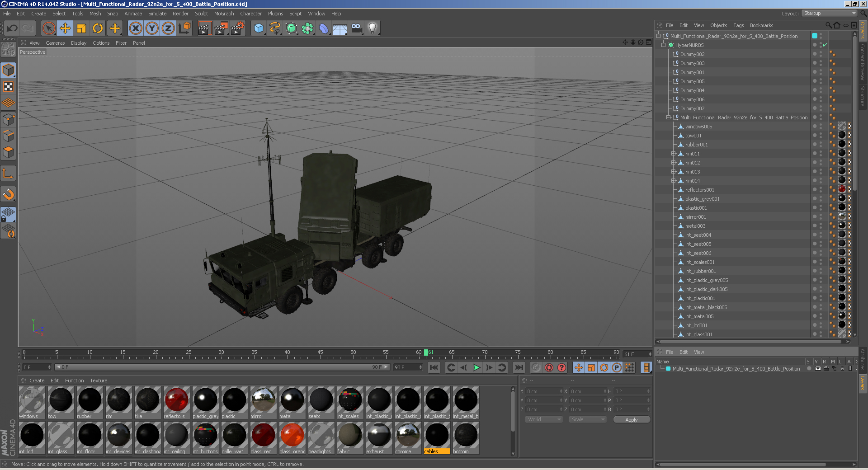Toggle Y axis lock

coord(152,28)
